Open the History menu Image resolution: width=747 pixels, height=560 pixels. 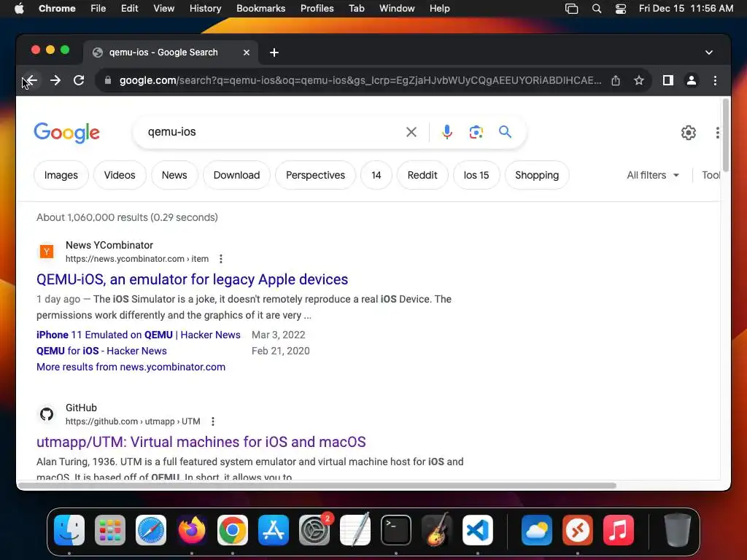pos(205,8)
